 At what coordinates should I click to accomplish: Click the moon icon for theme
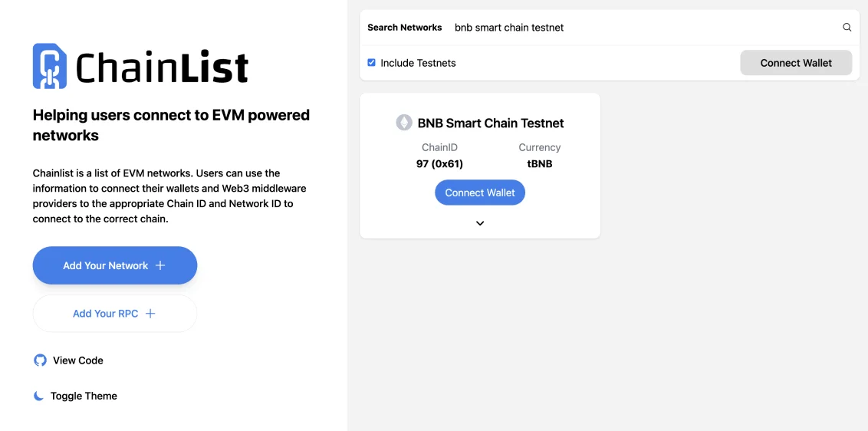pos(38,396)
